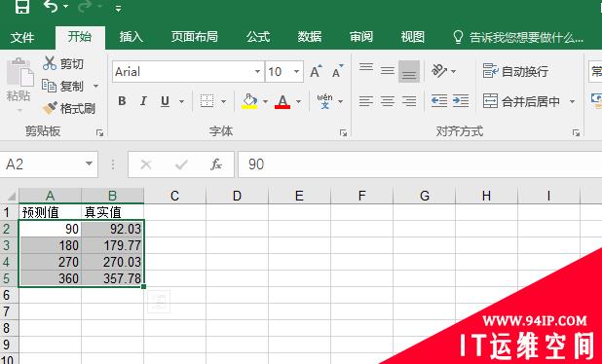
Task: Click the 合并后居中 merge button
Action: [521, 101]
